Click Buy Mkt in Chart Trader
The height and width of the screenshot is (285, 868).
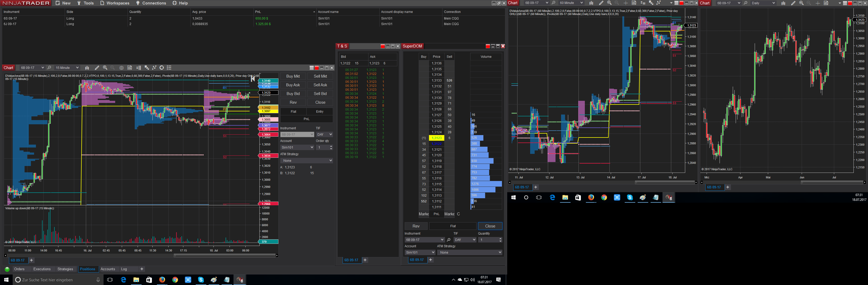pyautogui.click(x=293, y=76)
